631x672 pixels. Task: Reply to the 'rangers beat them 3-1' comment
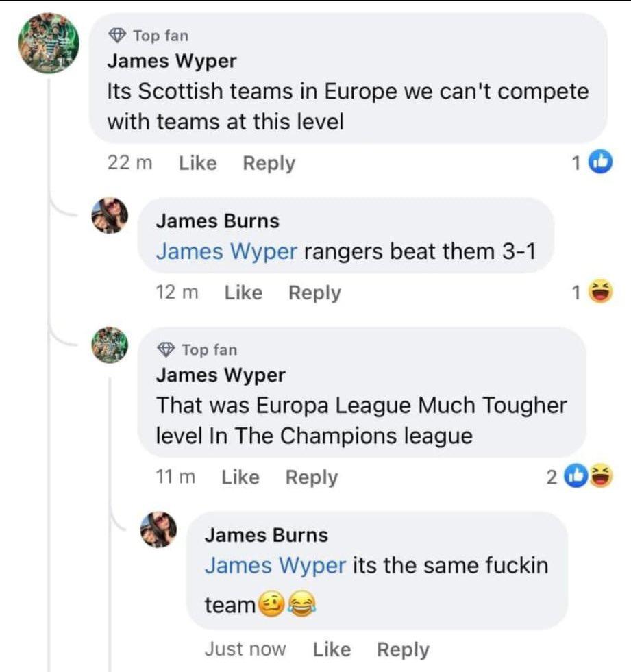pyautogui.click(x=314, y=293)
